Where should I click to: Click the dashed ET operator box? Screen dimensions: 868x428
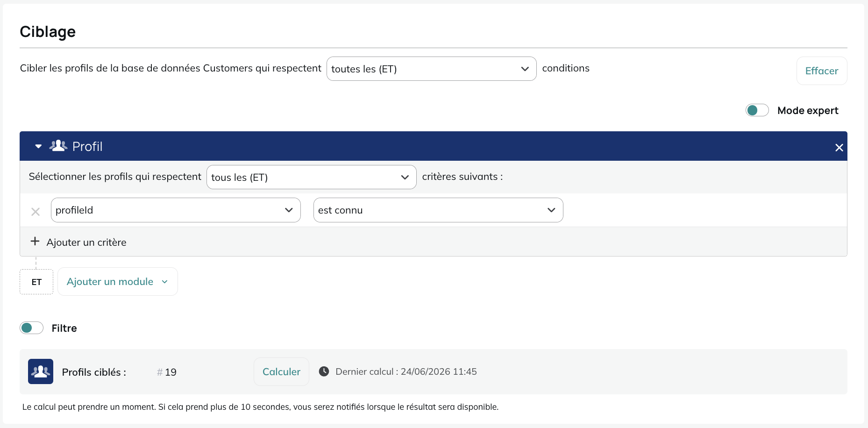pos(36,282)
